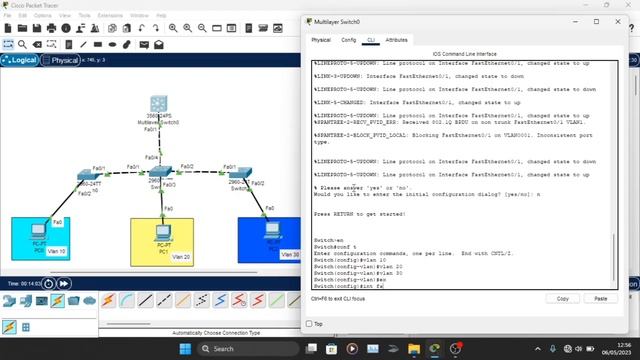Reset the workspace zoom level
Image resolution: width=640 pixels, height=360 pixels.
(x=188, y=28)
